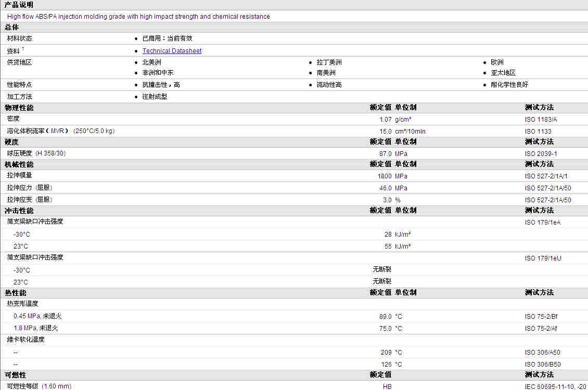Screen dimensions: 588x390
Task: Select 南美洲 region entry
Action: 326,73
